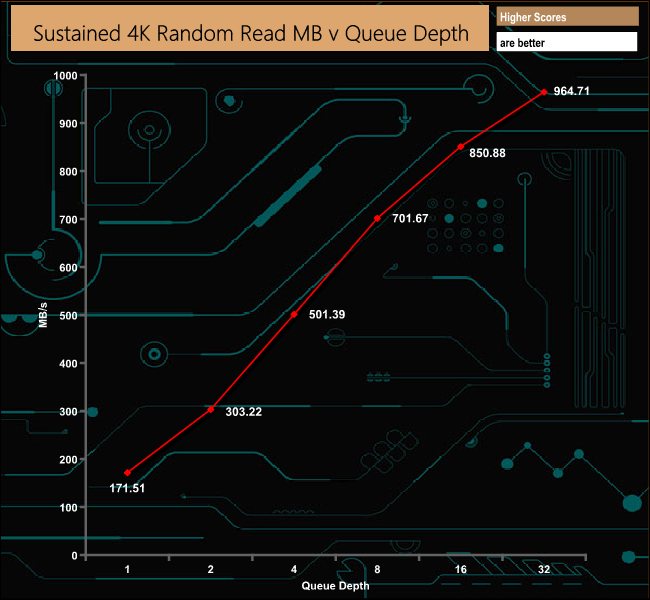
Task: Click the 300 y-axis tick label
Action: 68,411
